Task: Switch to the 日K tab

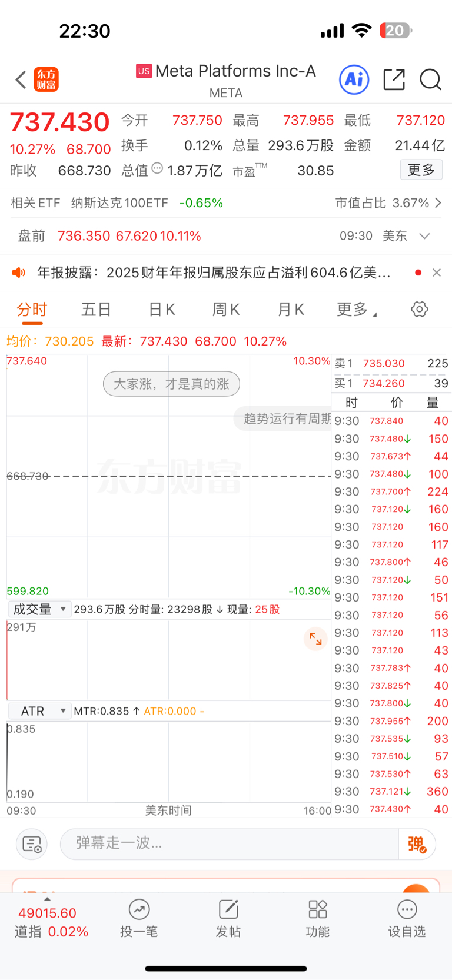Action: tap(162, 310)
